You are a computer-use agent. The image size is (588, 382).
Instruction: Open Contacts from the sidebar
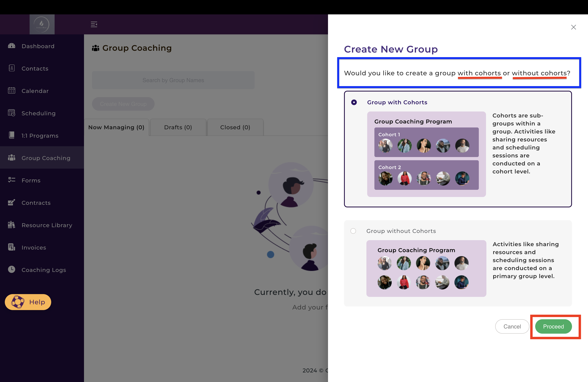(42, 68)
